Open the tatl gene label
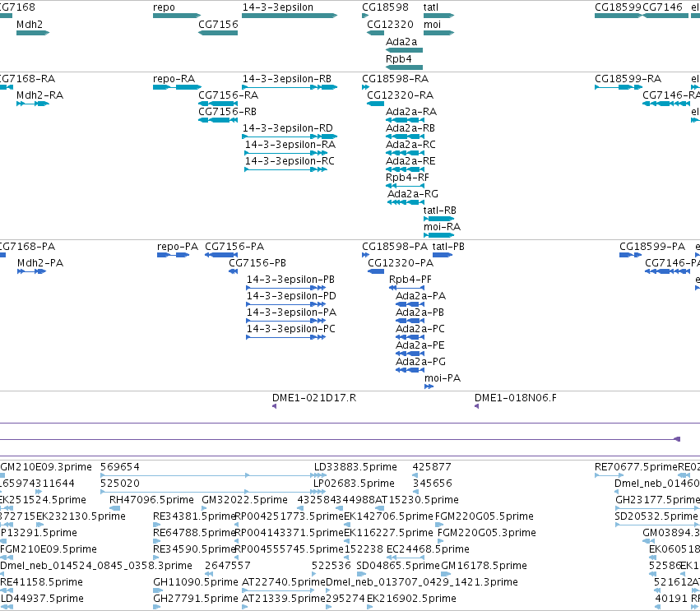Image resolution: width=700 pixels, height=611 pixels. click(x=431, y=7)
